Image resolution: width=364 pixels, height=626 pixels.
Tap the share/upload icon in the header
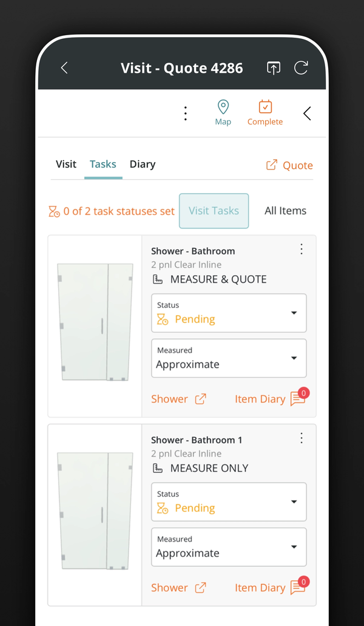point(273,68)
